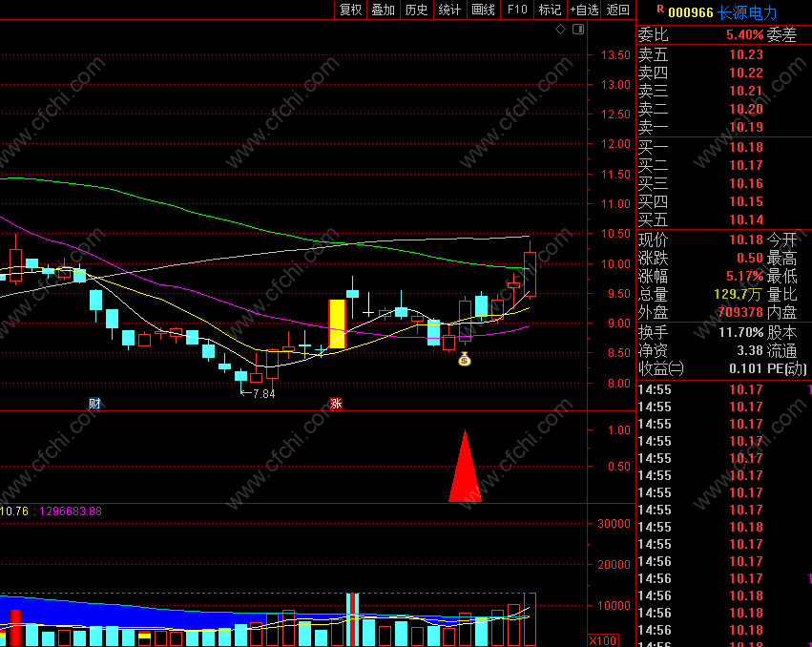Click the red triangle signal indicator
This screenshot has width=812, height=647.
click(x=465, y=467)
